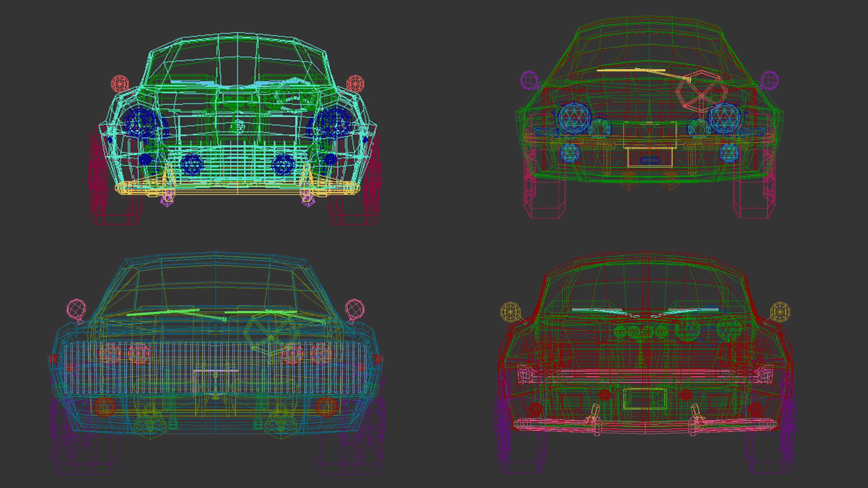The image size is (868, 488).
Task: Click the right yellow mirror on red car
Action: 780,312
